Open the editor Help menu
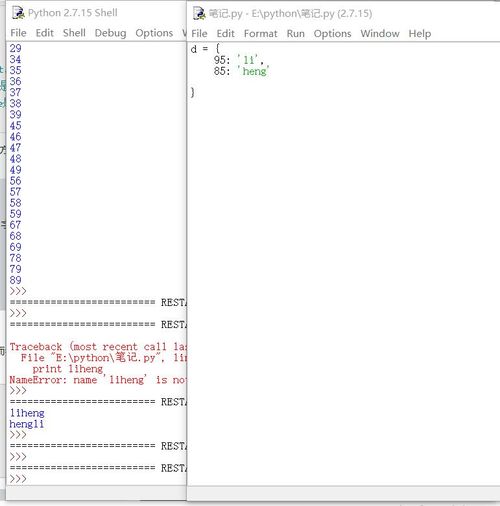Image resolution: width=500 pixels, height=506 pixels. pyautogui.click(x=420, y=34)
